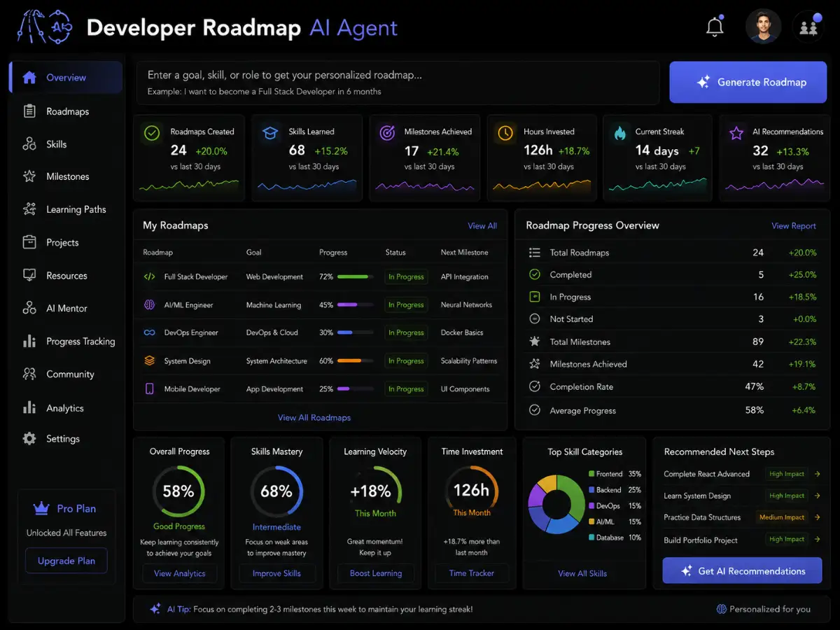Image resolution: width=840 pixels, height=630 pixels.
Task: Click the Top Skill Categories donut chart
Action: click(556, 505)
